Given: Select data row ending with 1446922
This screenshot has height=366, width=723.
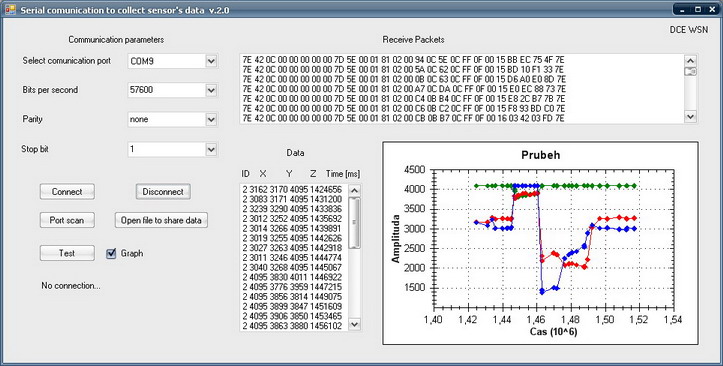Looking at the screenshot, I should [292, 277].
